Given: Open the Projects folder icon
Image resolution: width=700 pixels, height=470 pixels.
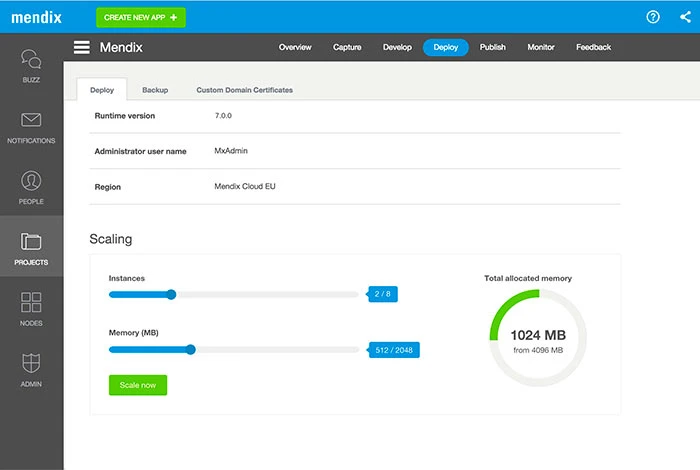Looking at the screenshot, I should pyautogui.click(x=31, y=242).
